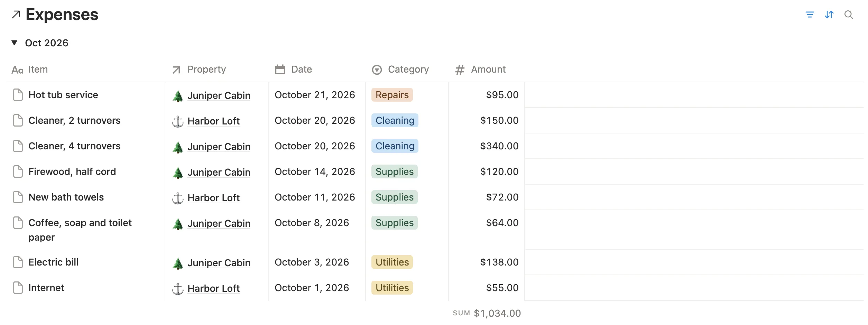Click the SUM total $1,034.00 footer
Viewport: 868px width, 325px height.
487,313
